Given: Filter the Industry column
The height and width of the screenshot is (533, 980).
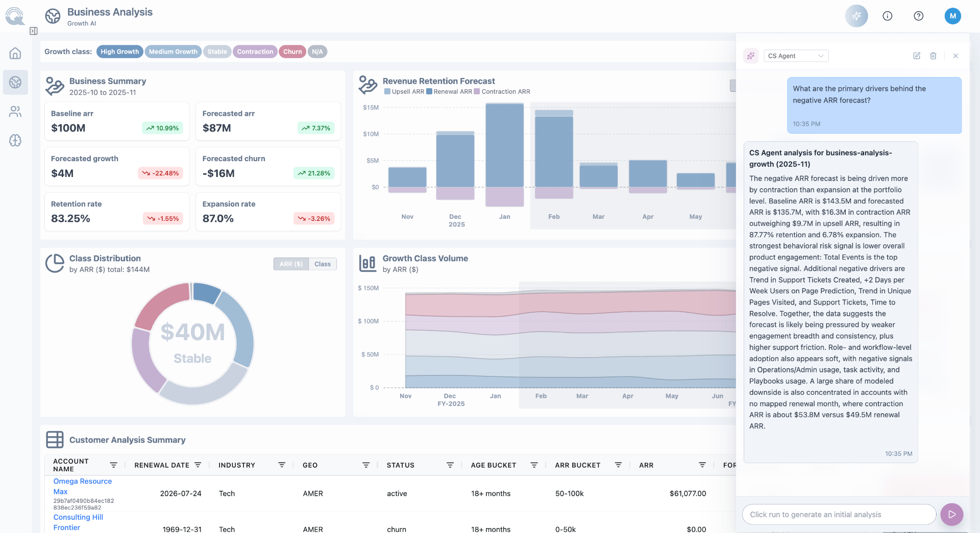Looking at the screenshot, I should (282, 465).
